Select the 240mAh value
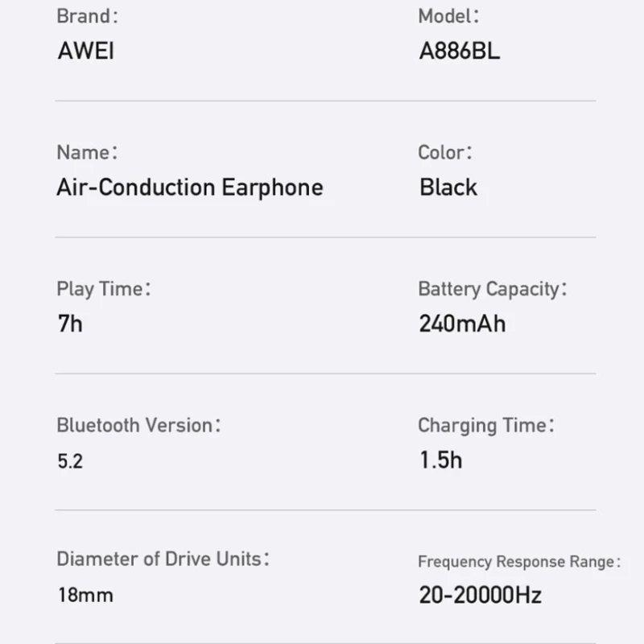The width and height of the screenshot is (644, 644). (x=462, y=324)
